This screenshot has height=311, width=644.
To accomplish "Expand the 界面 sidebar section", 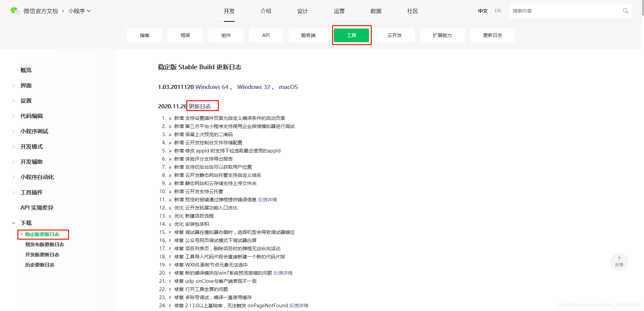I will 14,86.
